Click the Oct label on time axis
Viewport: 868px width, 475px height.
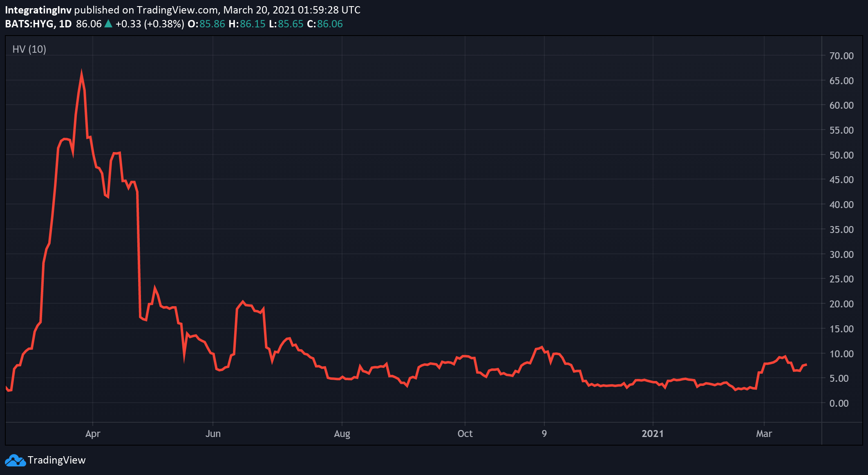pos(465,434)
